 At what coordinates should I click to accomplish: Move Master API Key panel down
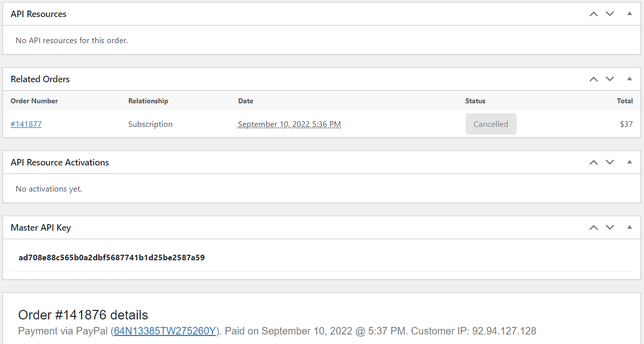pyautogui.click(x=610, y=228)
